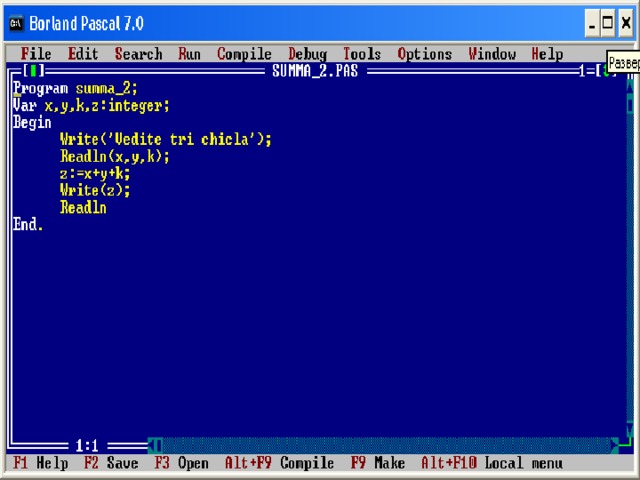Minimize the Borland Pascal 7.0 window
Viewport: 640px width, 480px height.
(593, 23)
